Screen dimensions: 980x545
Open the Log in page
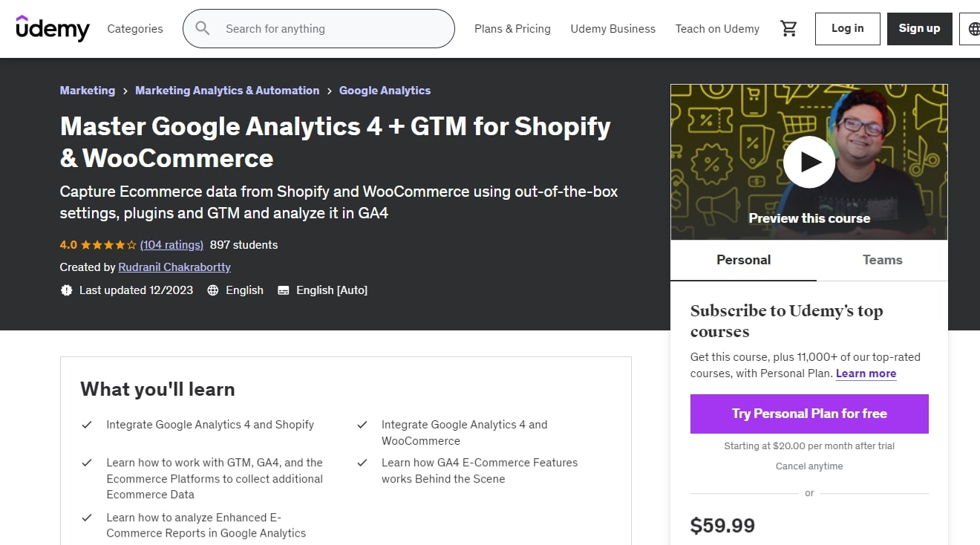847,28
